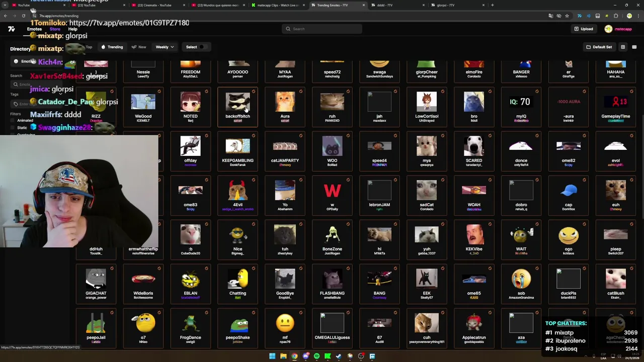The height and width of the screenshot is (362, 644).
Task: Open the sadCat emote
Action: (427, 195)
